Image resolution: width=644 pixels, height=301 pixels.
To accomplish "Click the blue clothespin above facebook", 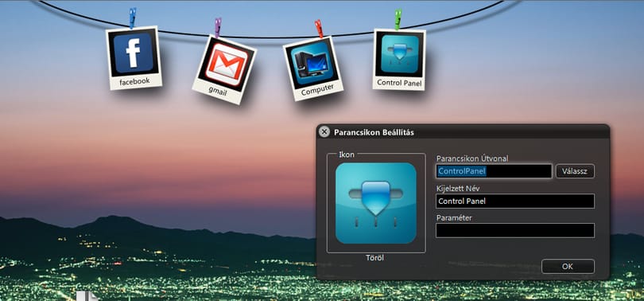I will [132, 18].
